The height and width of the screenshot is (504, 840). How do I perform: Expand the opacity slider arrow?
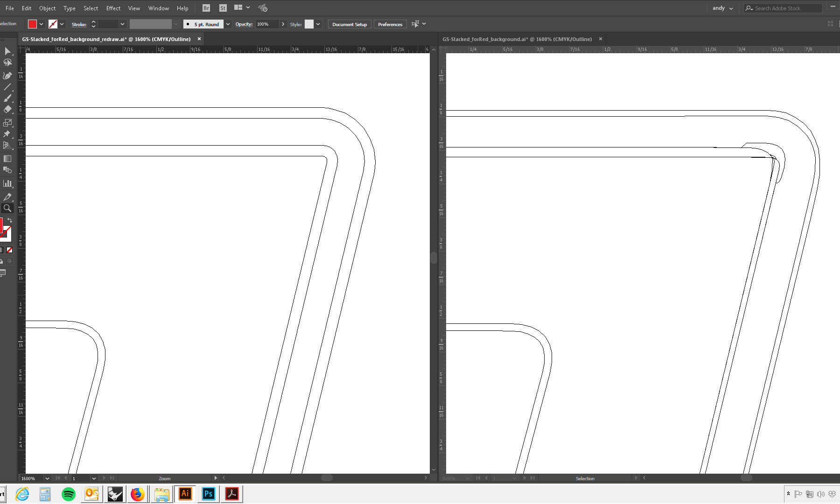click(283, 24)
